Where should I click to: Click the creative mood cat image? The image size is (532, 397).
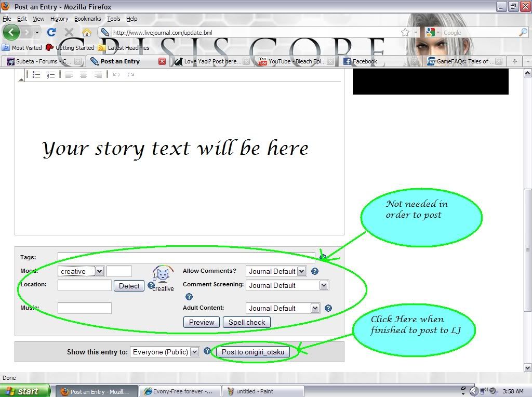click(163, 274)
